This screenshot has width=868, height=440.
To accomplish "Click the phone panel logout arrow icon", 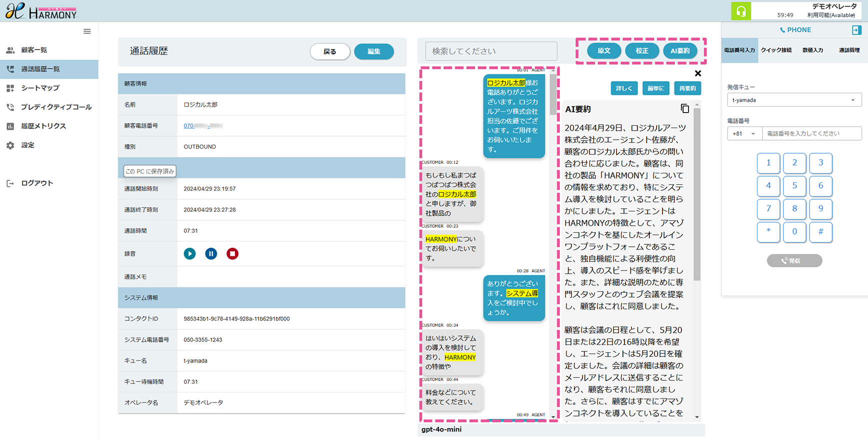I will (x=856, y=30).
